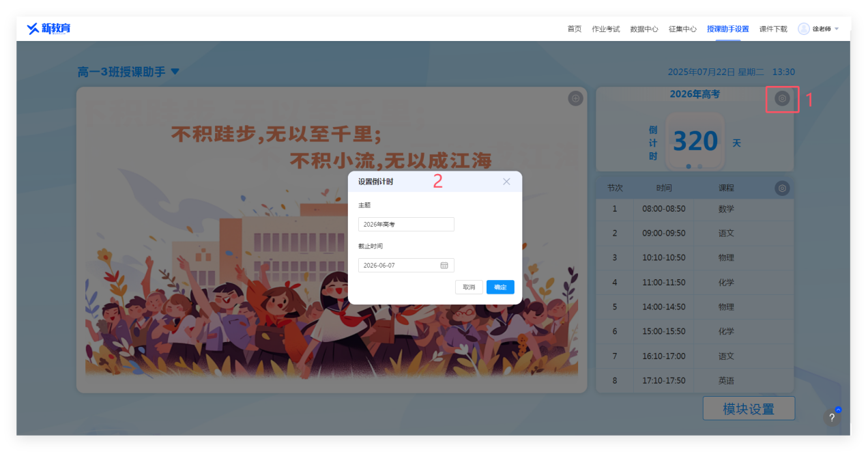The image size is (868, 452).
Task: Click the date 2025年07月22日 星期二
Action: click(x=716, y=72)
